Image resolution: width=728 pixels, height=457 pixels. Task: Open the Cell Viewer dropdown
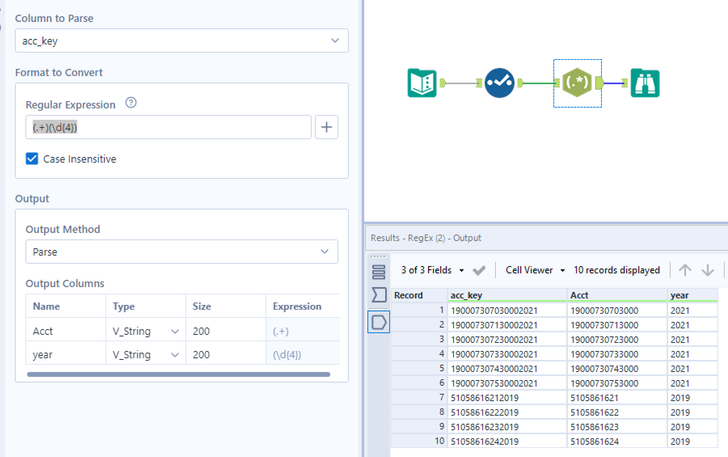click(x=535, y=270)
